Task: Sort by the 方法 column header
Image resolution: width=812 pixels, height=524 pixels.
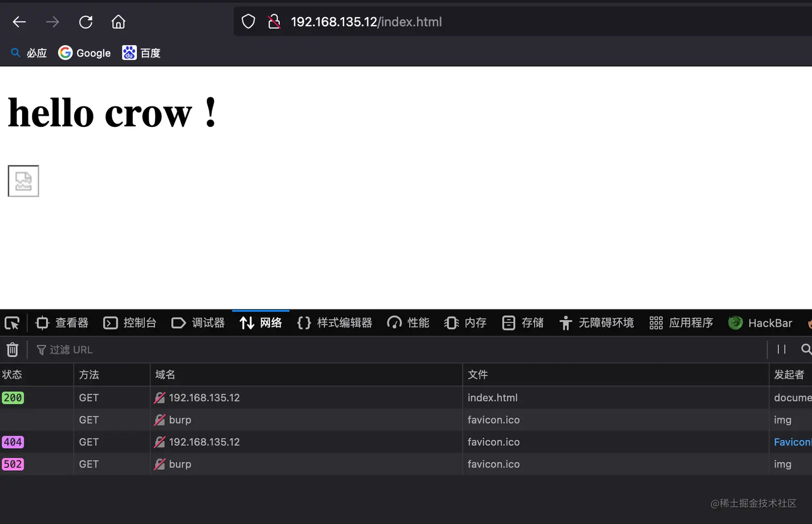Action: [112, 375]
